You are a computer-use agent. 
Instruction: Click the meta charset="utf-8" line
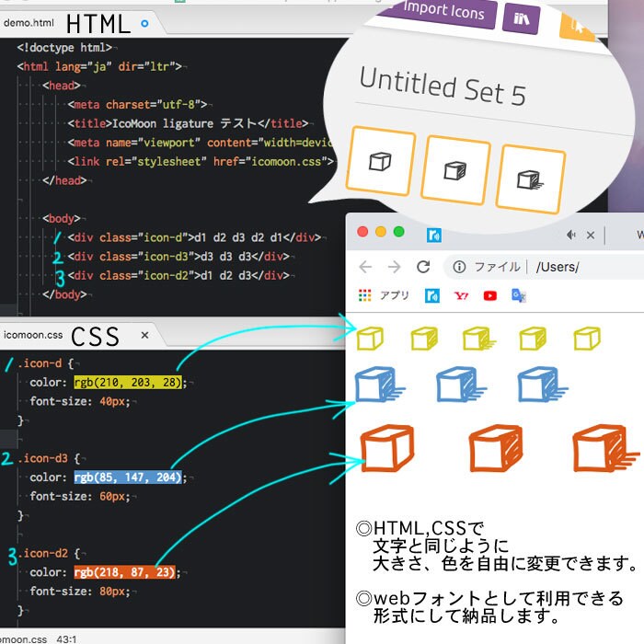pyautogui.click(x=137, y=105)
